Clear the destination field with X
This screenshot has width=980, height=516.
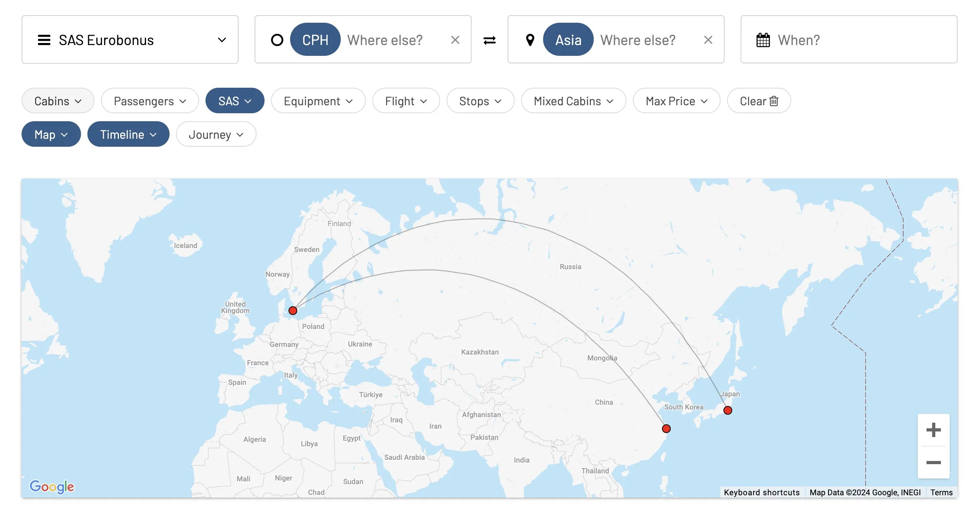tap(708, 40)
